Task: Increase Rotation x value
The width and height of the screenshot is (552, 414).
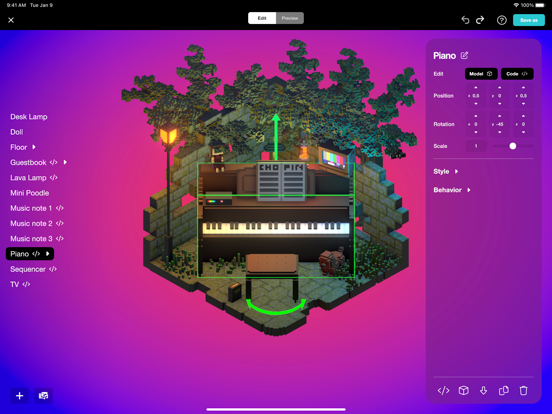Action: click(x=476, y=116)
